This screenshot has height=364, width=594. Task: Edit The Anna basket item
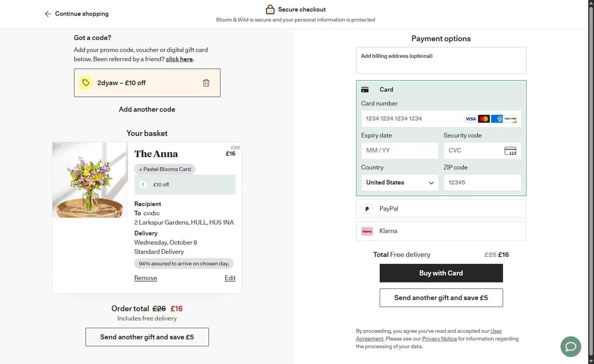(x=230, y=278)
